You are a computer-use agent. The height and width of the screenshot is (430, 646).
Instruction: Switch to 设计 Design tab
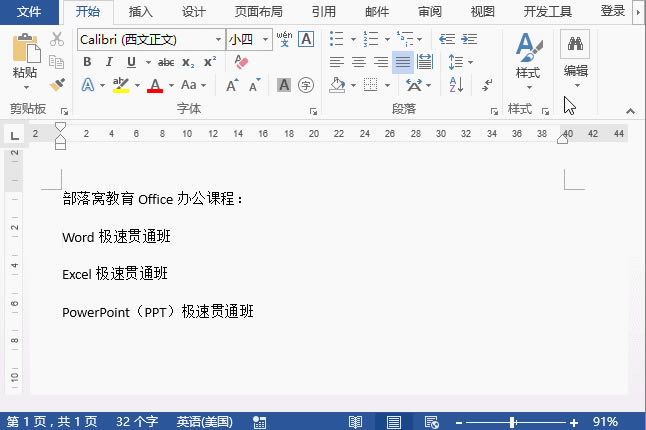pyautogui.click(x=193, y=12)
